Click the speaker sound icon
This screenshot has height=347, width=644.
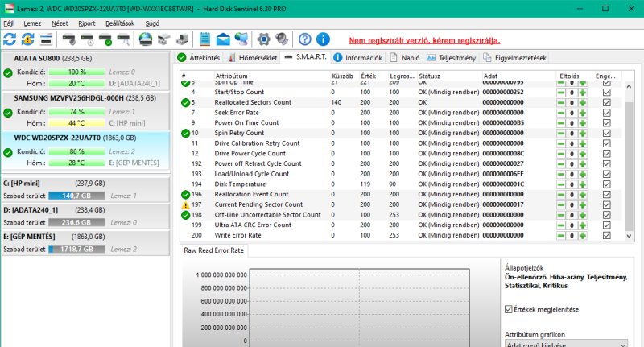pyautogui.click(x=282, y=39)
